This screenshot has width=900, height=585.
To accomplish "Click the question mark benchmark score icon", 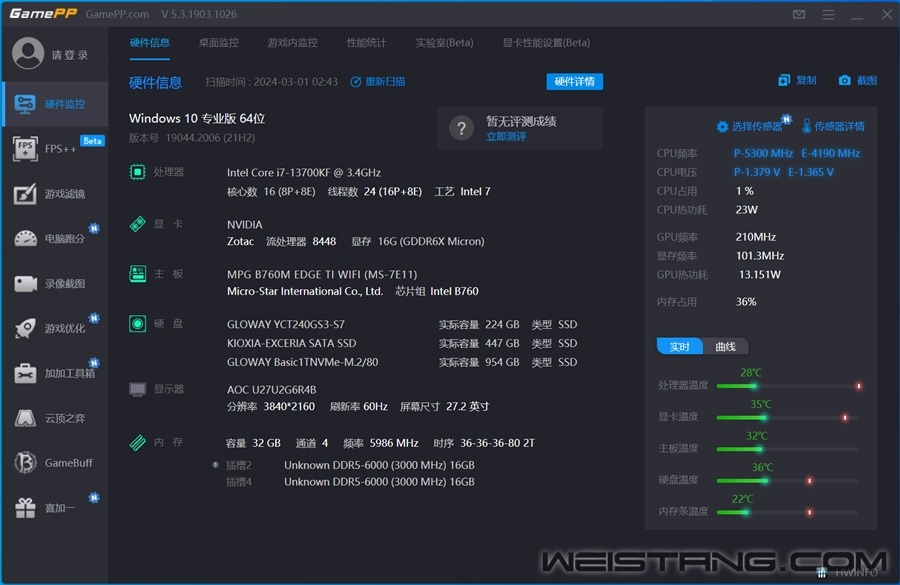I will click(461, 128).
